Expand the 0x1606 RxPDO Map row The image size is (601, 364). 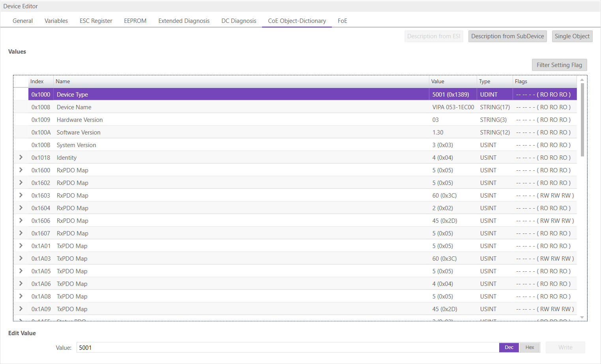[x=21, y=220]
